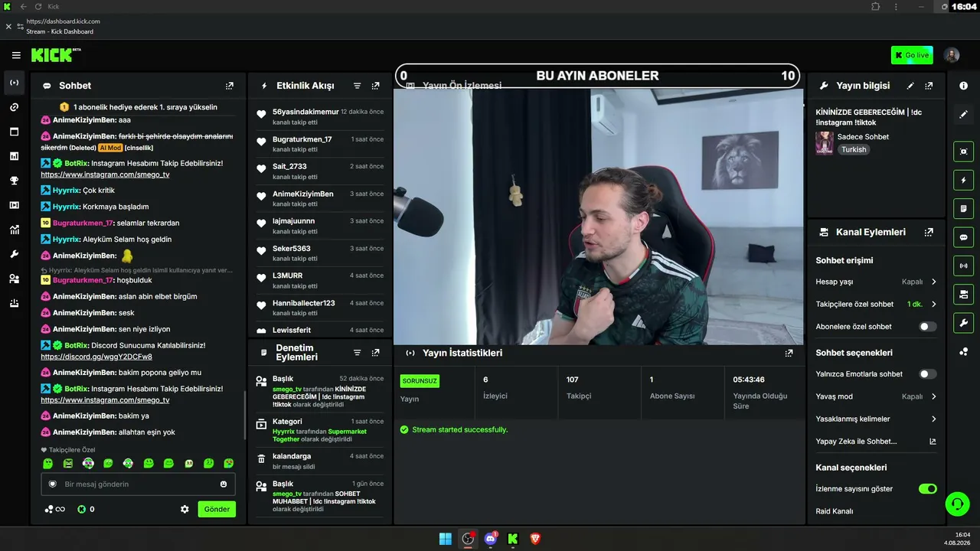Click the Gönder send button
This screenshot has height=551, width=980.
click(217, 509)
